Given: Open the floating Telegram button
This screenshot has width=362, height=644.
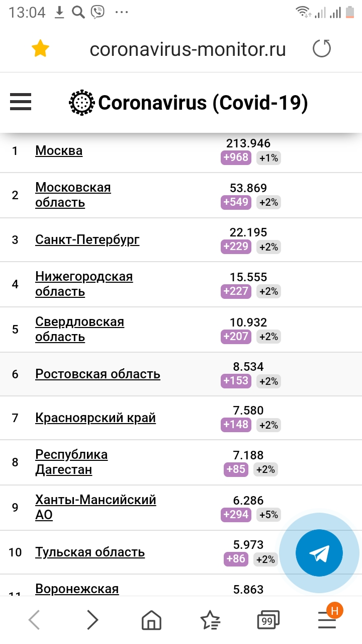Looking at the screenshot, I should [319, 553].
